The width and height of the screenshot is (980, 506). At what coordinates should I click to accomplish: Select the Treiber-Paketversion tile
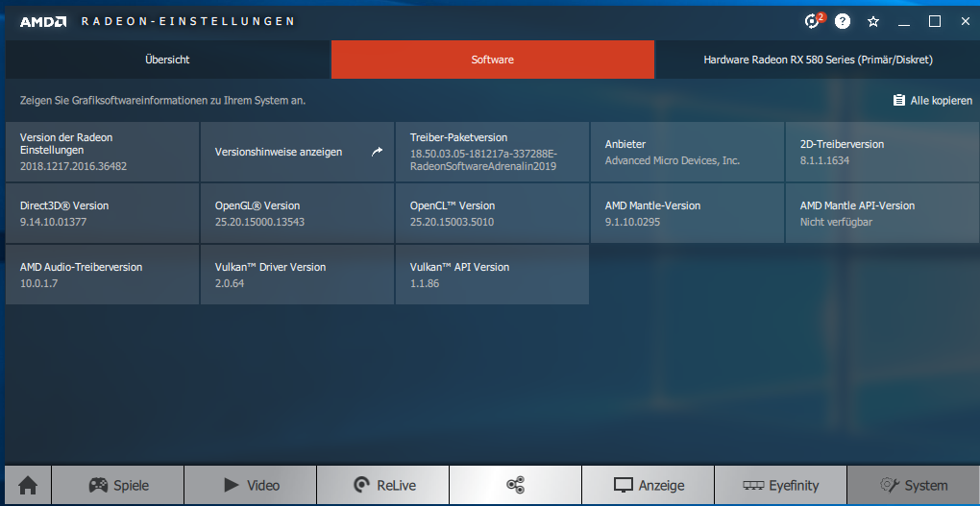(x=493, y=152)
